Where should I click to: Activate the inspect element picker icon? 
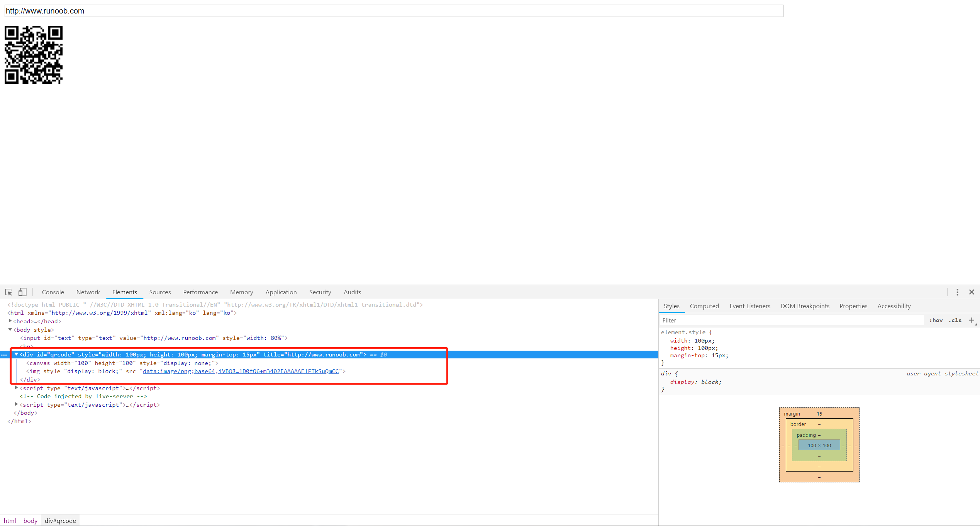tap(8, 292)
